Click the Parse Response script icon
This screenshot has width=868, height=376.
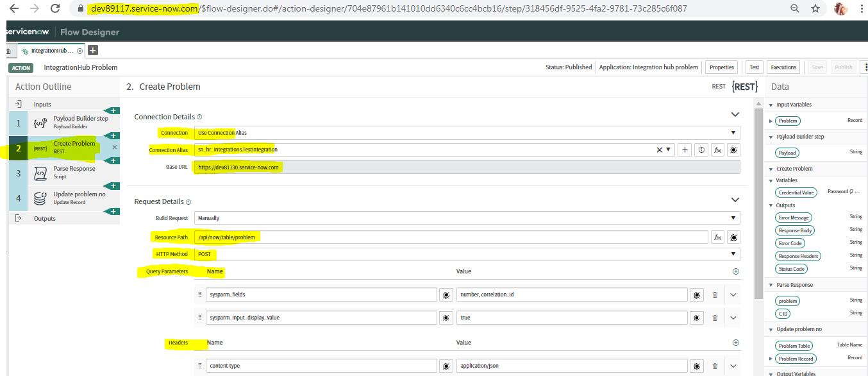pos(38,172)
